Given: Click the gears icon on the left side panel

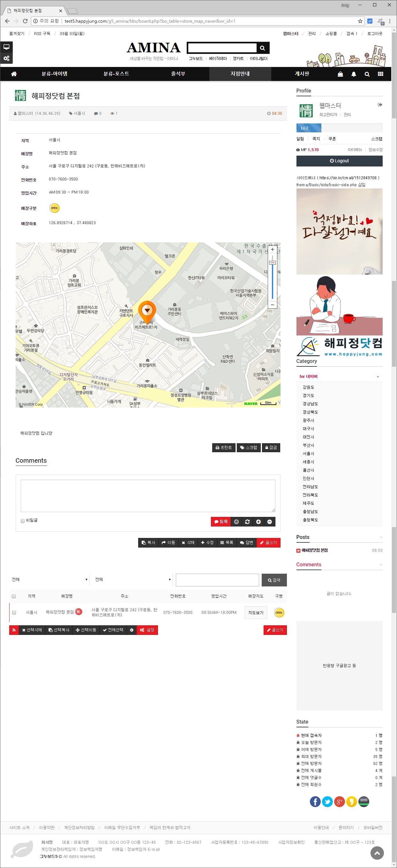Looking at the screenshot, I should click(6, 58).
